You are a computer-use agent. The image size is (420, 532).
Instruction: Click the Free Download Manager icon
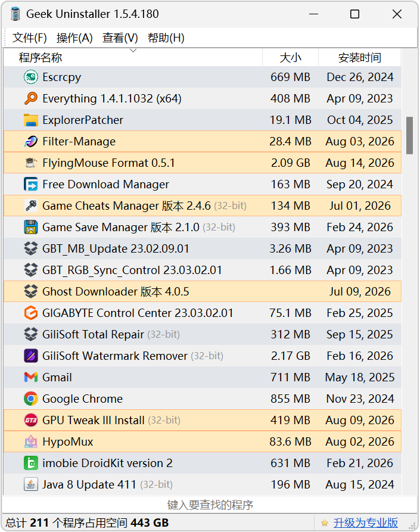click(x=31, y=184)
